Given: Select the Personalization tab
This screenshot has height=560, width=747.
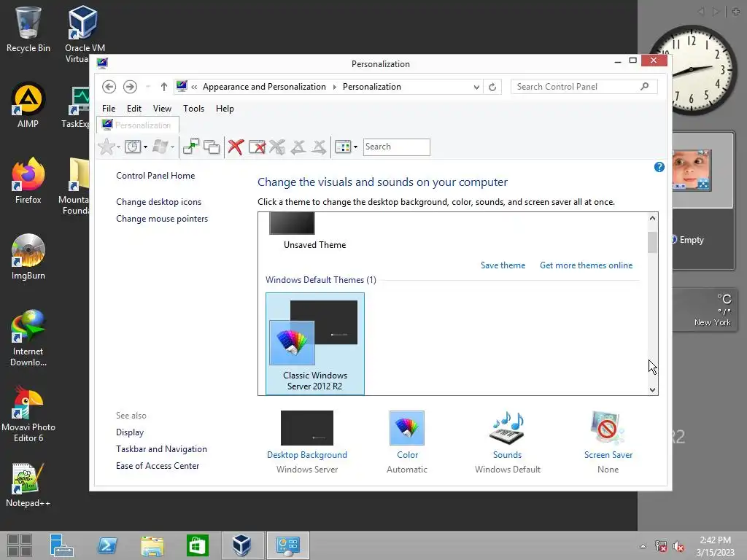Looking at the screenshot, I should pyautogui.click(x=138, y=125).
